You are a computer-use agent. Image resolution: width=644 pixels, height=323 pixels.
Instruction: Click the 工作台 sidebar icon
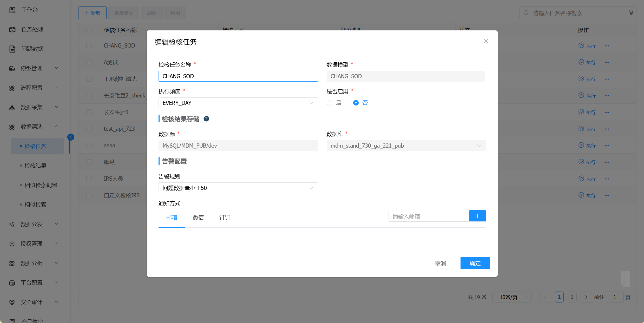[12, 10]
